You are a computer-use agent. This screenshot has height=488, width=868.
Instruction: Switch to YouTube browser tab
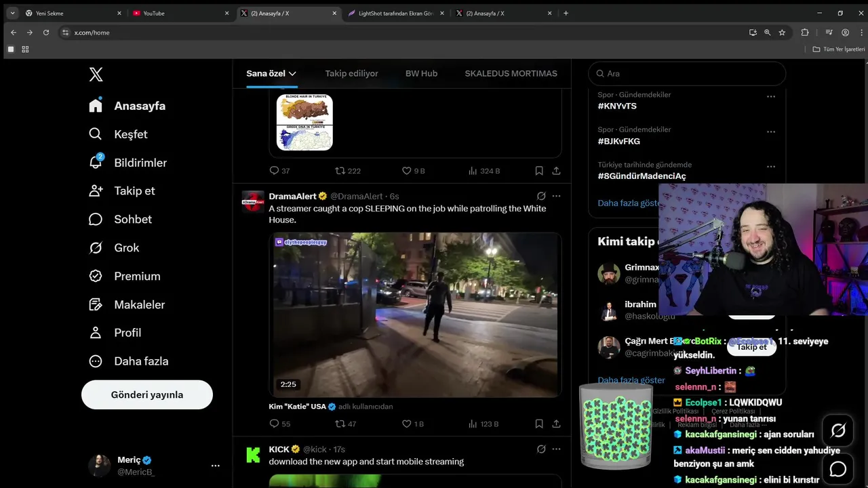(x=181, y=13)
